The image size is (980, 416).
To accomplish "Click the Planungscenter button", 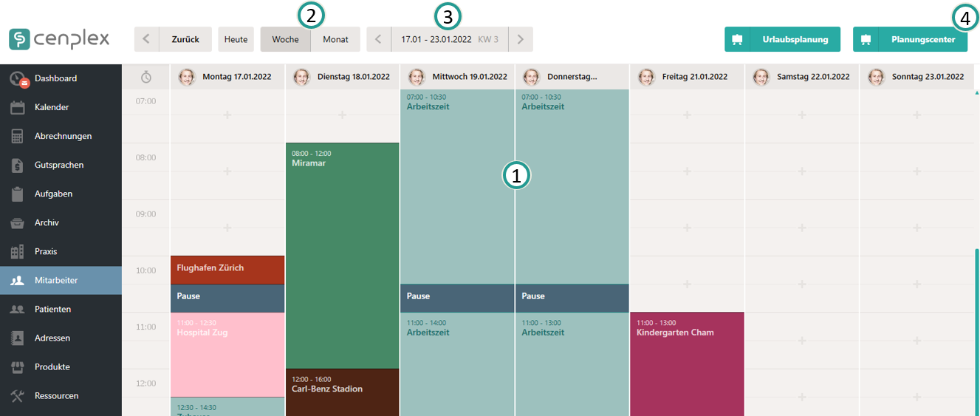I will click(910, 39).
